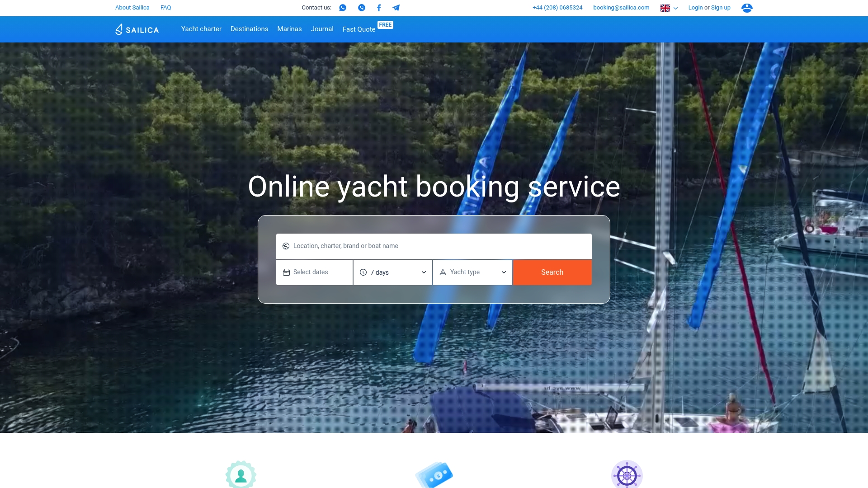Open the FAQ link
The image size is (868, 488).
point(165,8)
